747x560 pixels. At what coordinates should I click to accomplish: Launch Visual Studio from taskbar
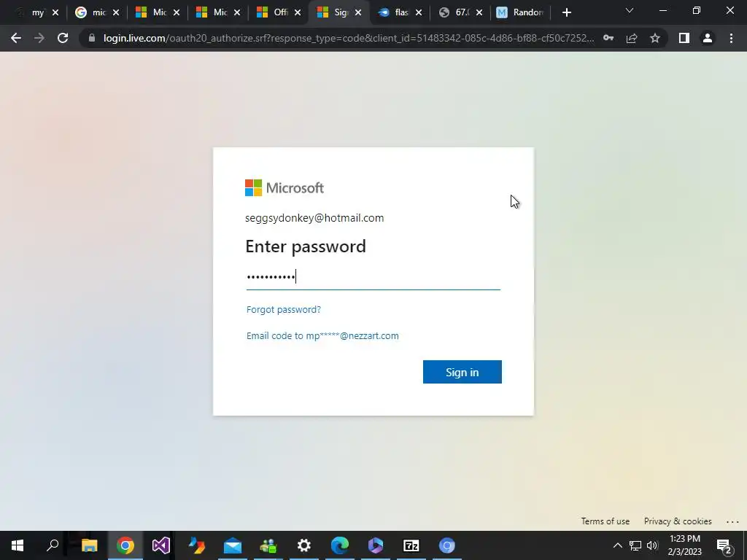(x=161, y=545)
